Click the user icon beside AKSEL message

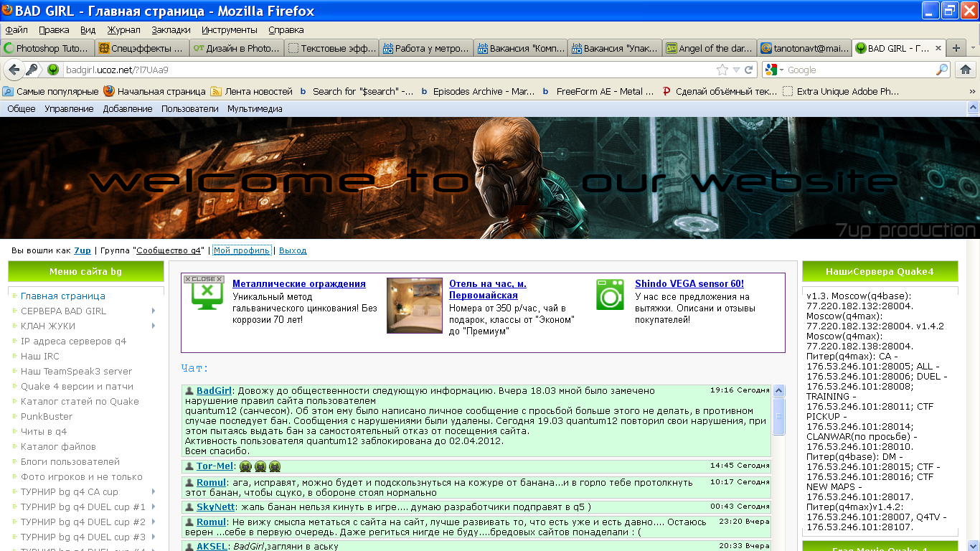point(189,546)
